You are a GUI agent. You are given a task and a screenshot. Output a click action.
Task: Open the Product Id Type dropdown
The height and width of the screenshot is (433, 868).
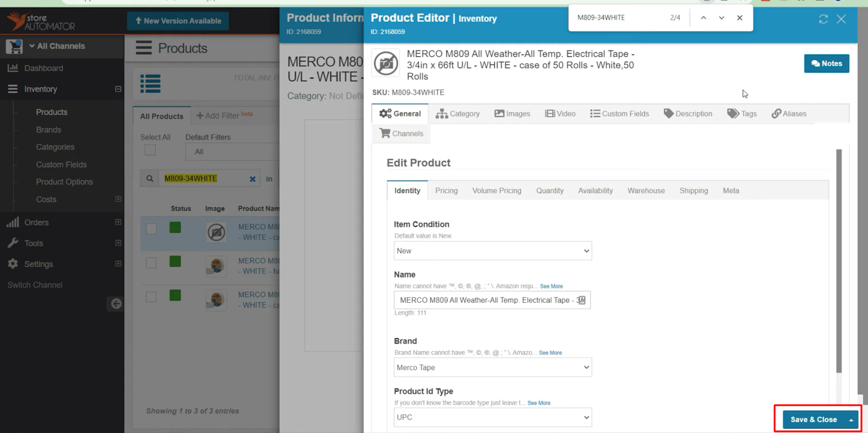tap(493, 417)
